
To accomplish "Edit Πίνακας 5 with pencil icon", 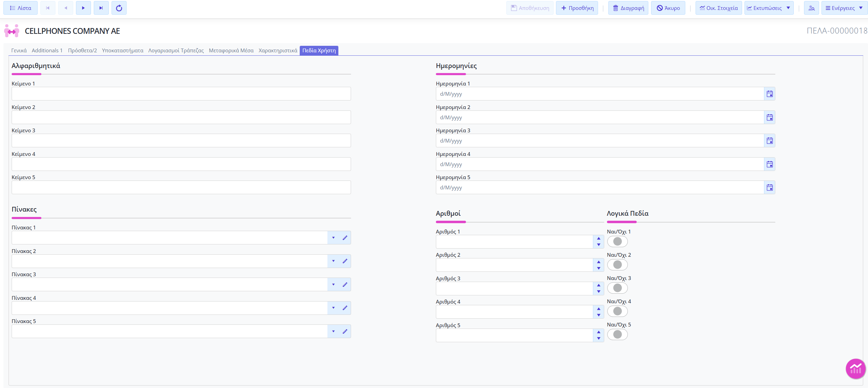I will tap(345, 331).
